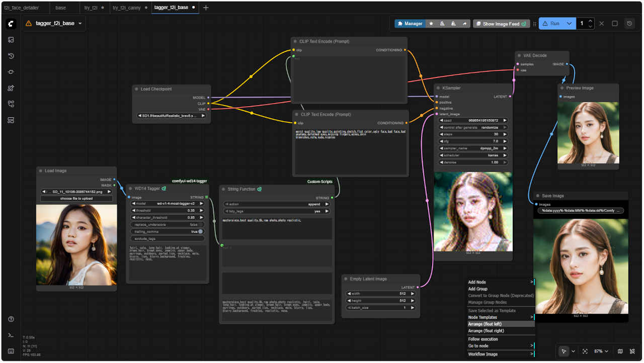The image size is (644, 363).
Task: Click the star icon next to Manager
Action: tap(431, 24)
